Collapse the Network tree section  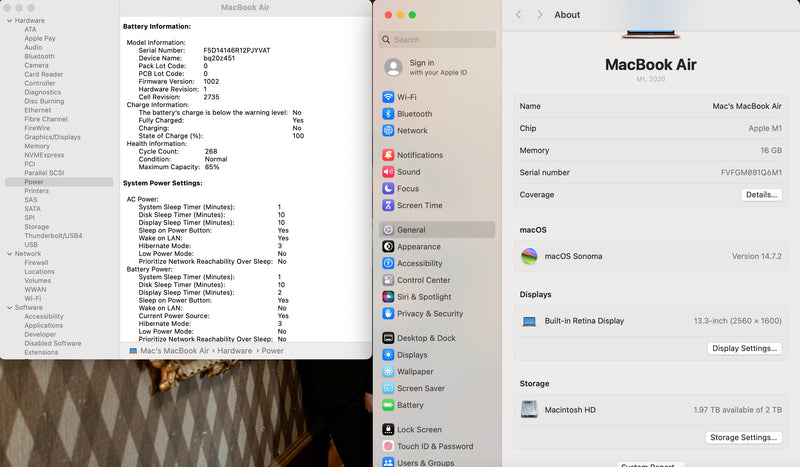tap(9, 254)
